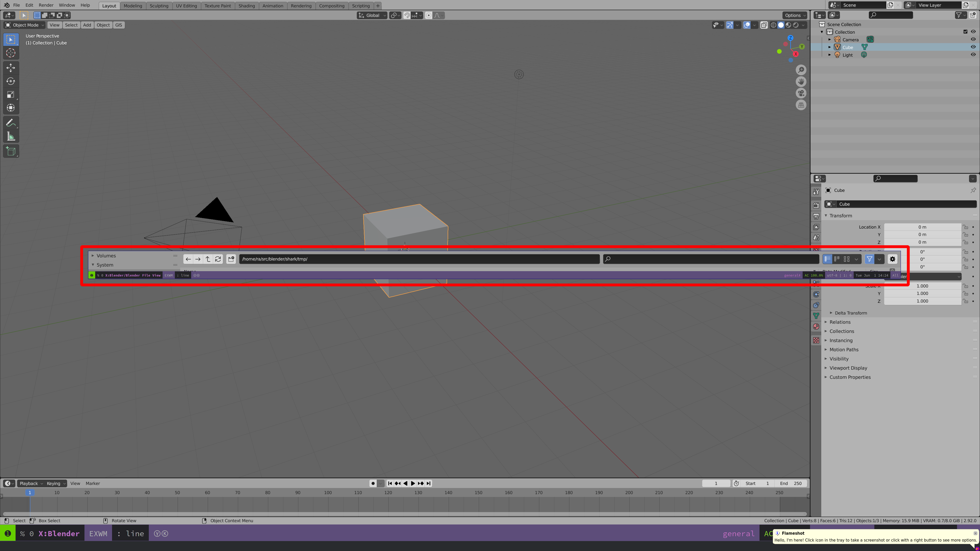Click the file browser path field
Screen dimensions: 980x551
[x=419, y=259]
